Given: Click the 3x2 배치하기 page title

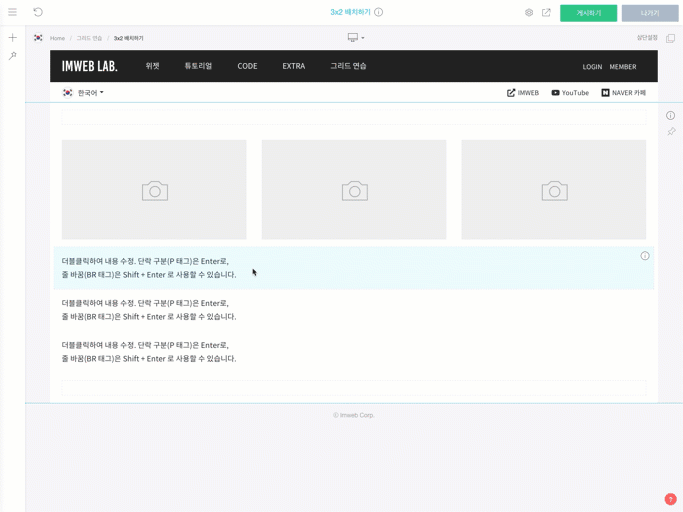Looking at the screenshot, I should [350, 12].
